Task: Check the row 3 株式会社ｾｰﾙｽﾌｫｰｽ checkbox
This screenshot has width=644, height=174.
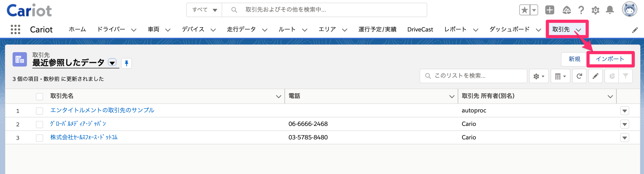Action: [39, 138]
